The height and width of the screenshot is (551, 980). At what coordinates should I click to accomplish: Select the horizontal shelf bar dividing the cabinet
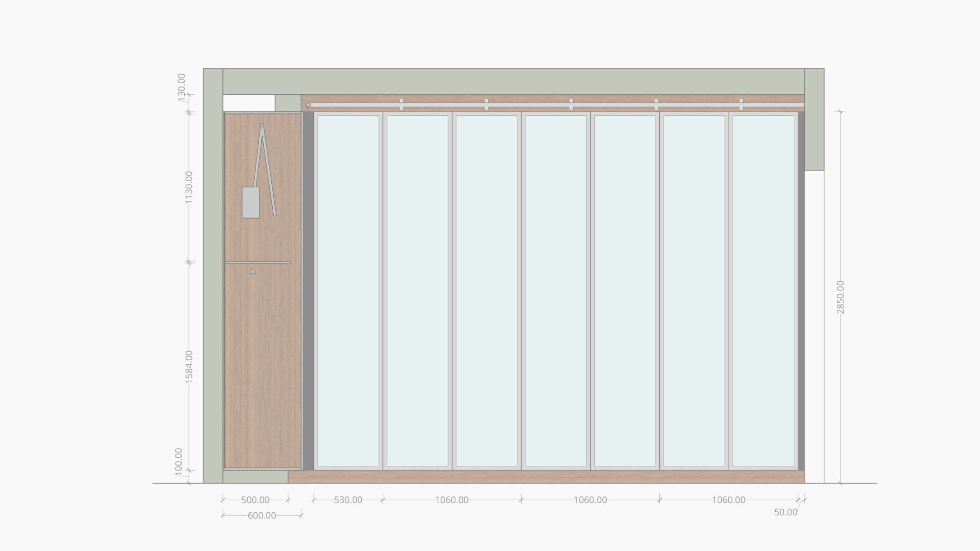pos(257,263)
